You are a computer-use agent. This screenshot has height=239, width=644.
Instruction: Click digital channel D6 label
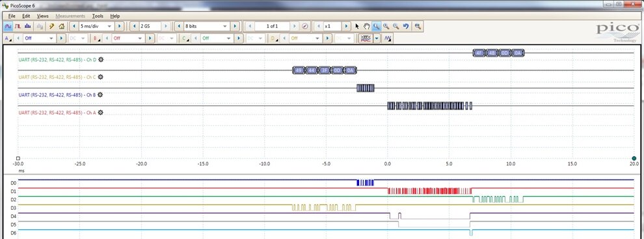pos(13,233)
